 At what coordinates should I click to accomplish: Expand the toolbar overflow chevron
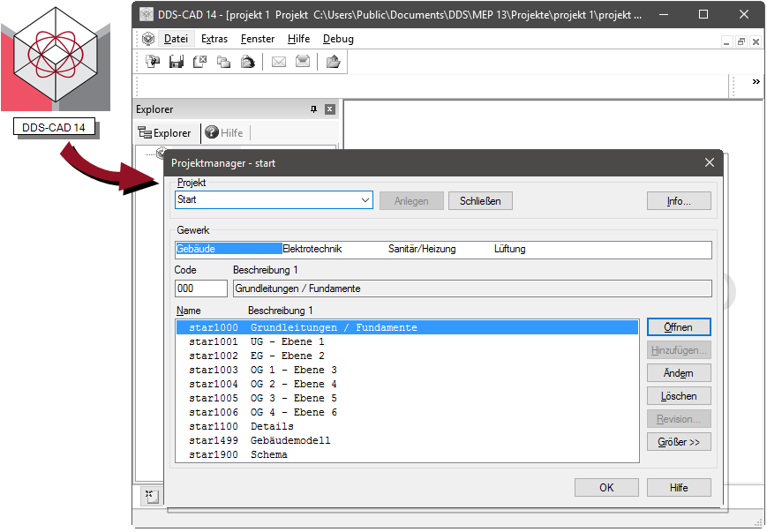[756, 82]
